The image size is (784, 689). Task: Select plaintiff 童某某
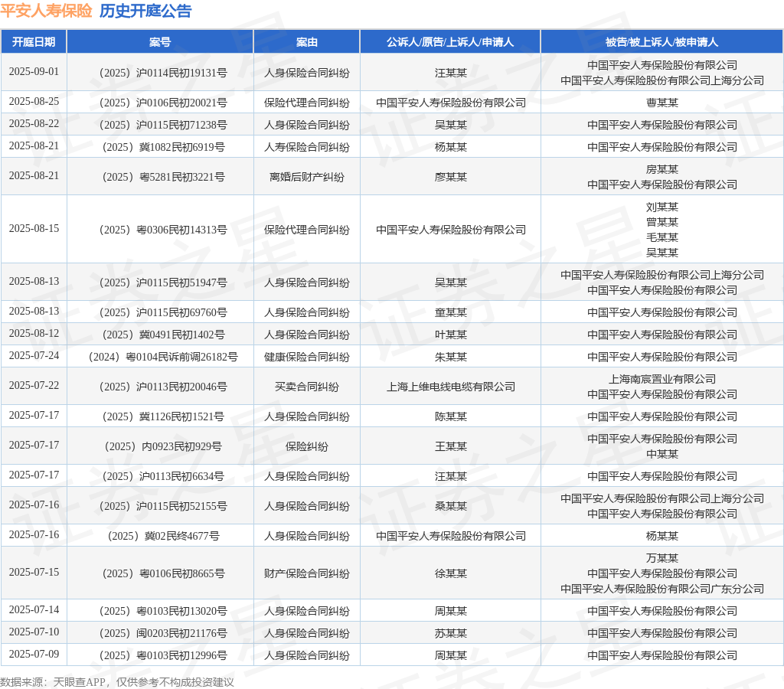coord(450,313)
